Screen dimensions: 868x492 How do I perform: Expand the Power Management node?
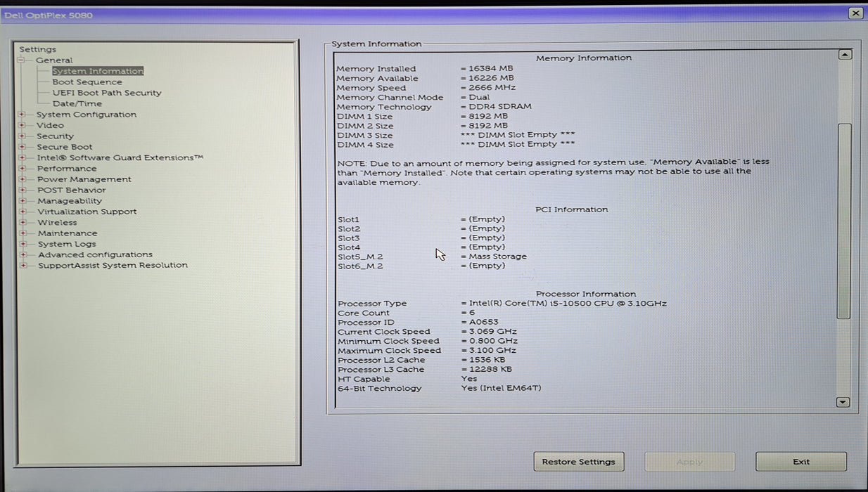pyautogui.click(x=23, y=179)
